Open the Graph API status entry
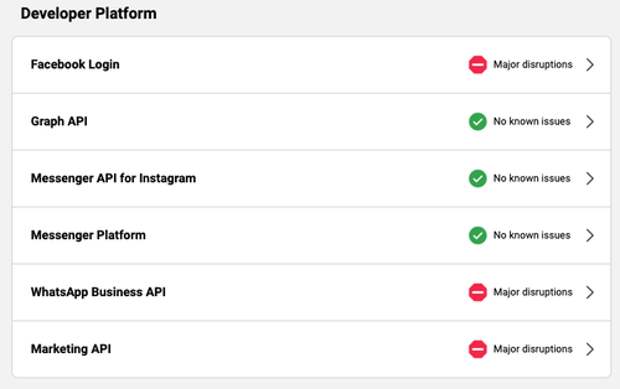The width and height of the screenshot is (620, 389). coord(312,122)
